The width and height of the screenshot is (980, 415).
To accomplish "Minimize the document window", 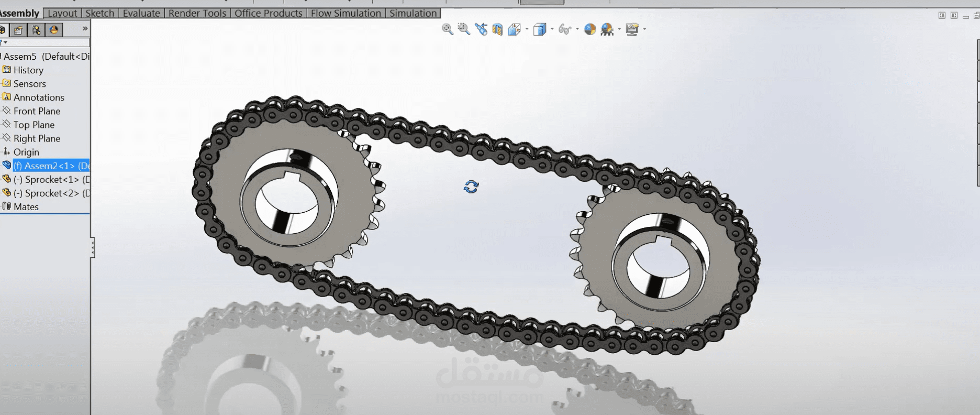I will coord(966,16).
